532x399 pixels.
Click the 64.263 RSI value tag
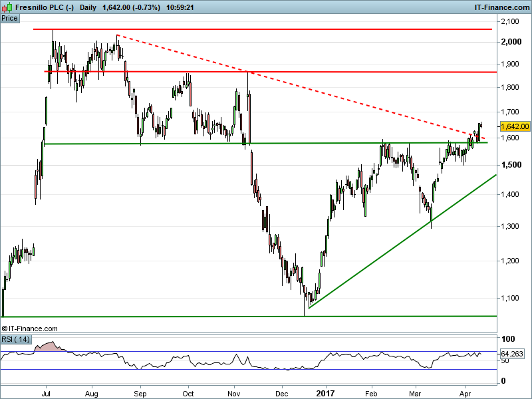click(512, 354)
